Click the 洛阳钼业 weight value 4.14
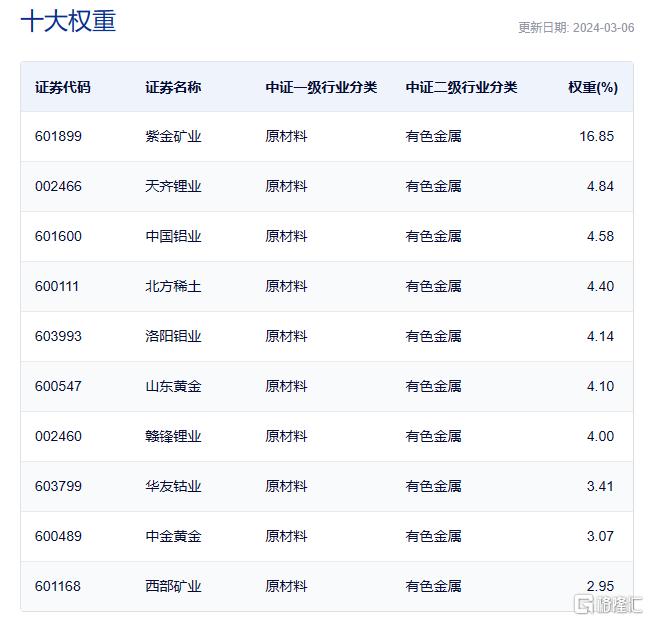Image resolution: width=649 pixels, height=621 pixels. pyautogui.click(x=600, y=336)
